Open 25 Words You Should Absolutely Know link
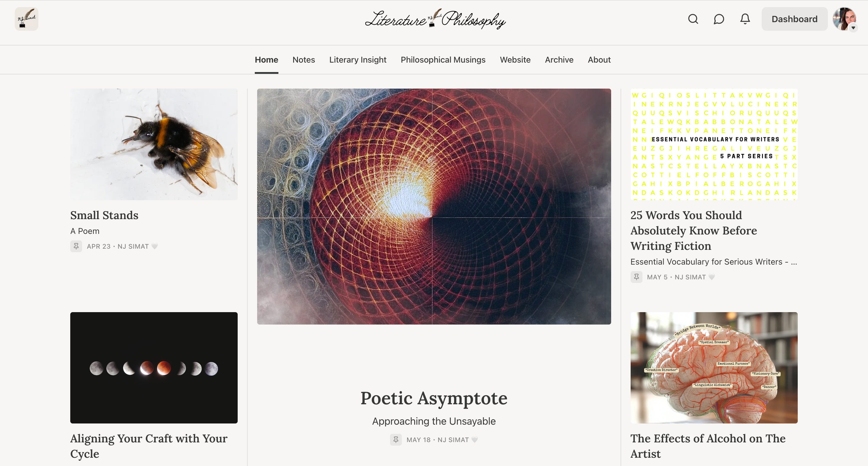Viewport: 868px width, 466px height. 694,230
